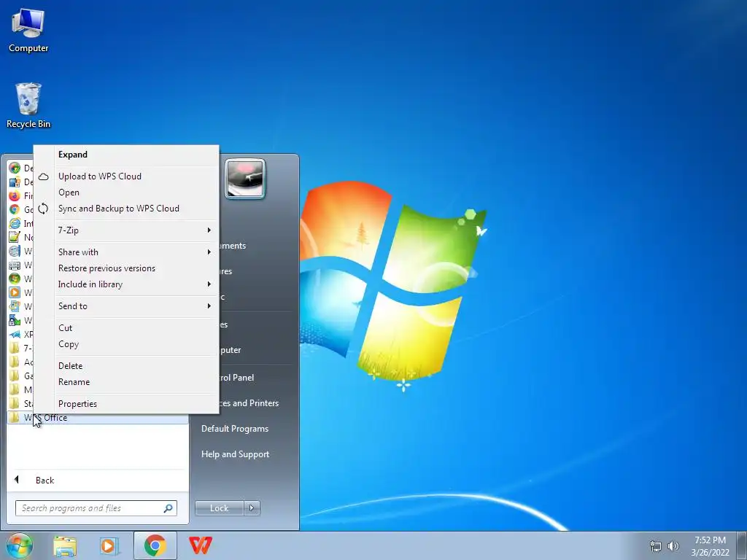Viewport: 747px width, 560px height.
Task: Click the 7-Zip folder icon in programs list
Action: (15, 348)
